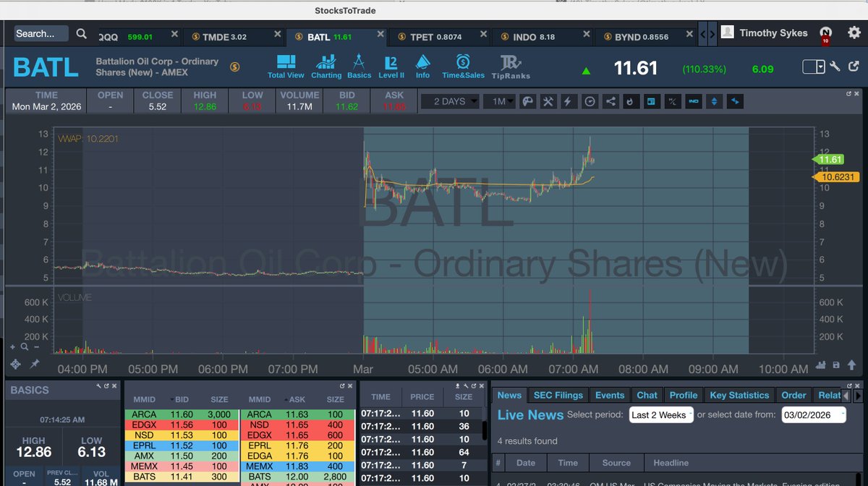
Task: Sort Level II by BID column arrow
Action: [172, 399]
